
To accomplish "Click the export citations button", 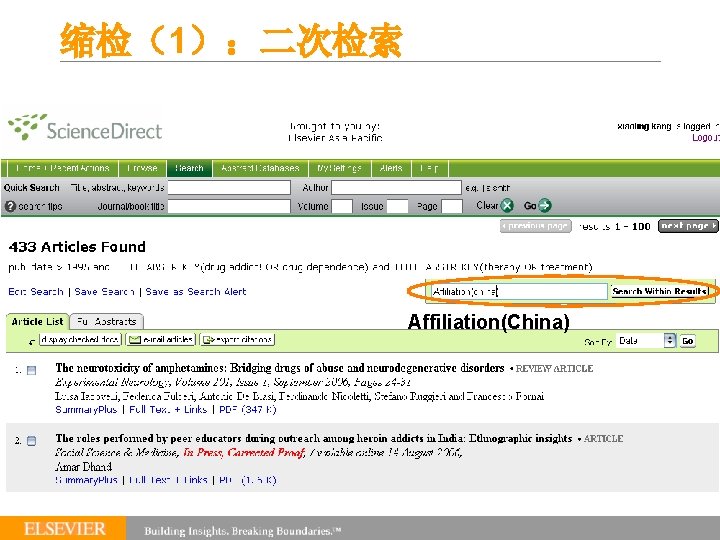I will 237,339.
